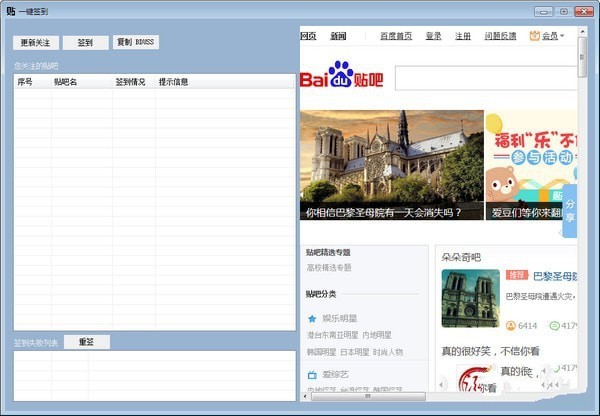
Task: Open the 问题反馈 link
Action: [501, 36]
